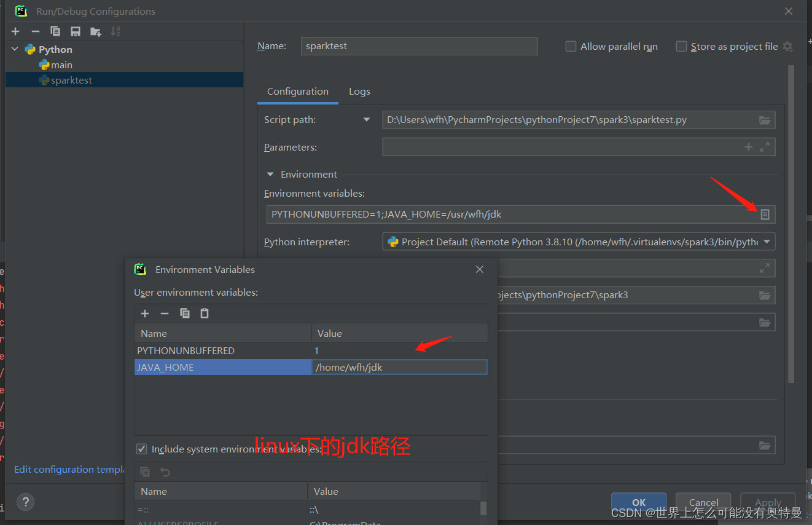This screenshot has width=812, height=525.
Task: Copy the environment variable in popup toolbar
Action: click(185, 314)
